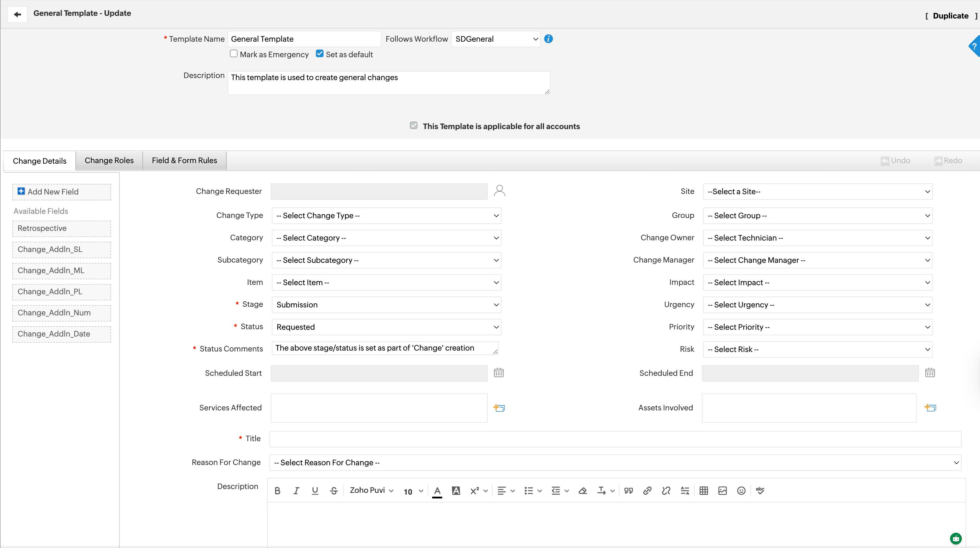Viewport: 980px width, 548px height.
Task: Open the Follows Workflow info icon
Action: pyautogui.click(x=548, y=39)
